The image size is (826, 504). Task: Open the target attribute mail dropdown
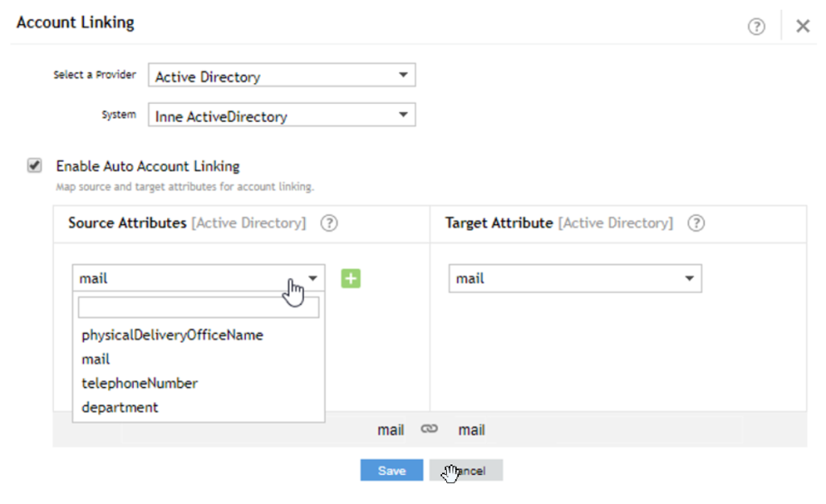click(x=574, y=279)
